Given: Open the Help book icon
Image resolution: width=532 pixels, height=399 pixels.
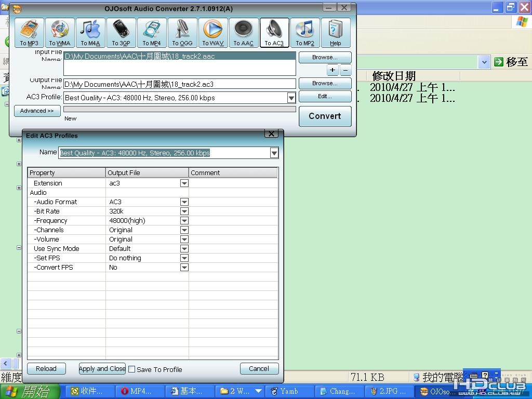Looking at the screenshot, I should (335, 33).
